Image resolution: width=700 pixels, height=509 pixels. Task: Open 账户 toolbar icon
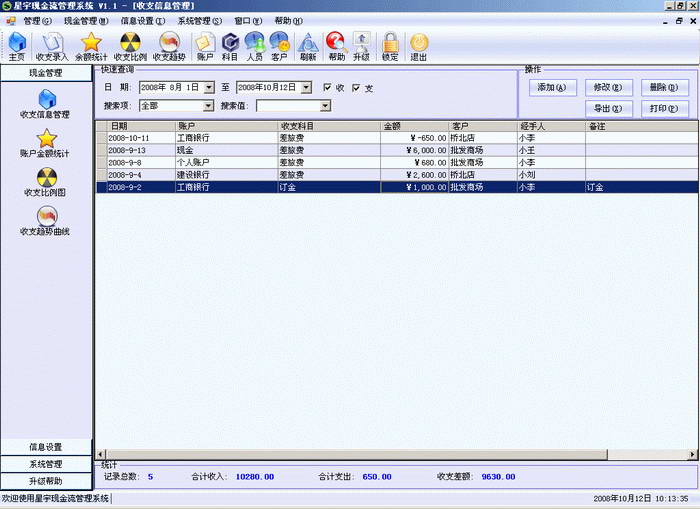coord(205,46)
